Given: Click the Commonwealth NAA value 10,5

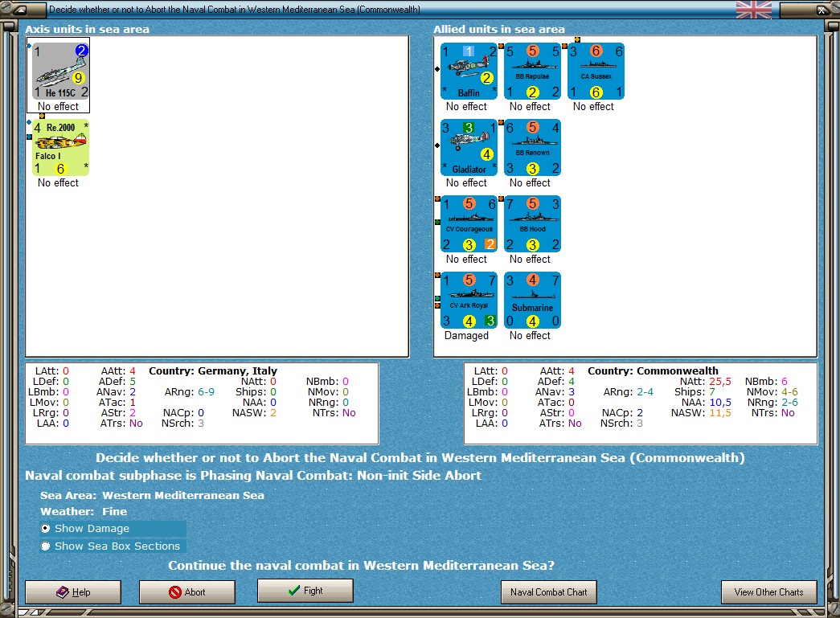Looking at the screenshot, I should tap(720, 402).
